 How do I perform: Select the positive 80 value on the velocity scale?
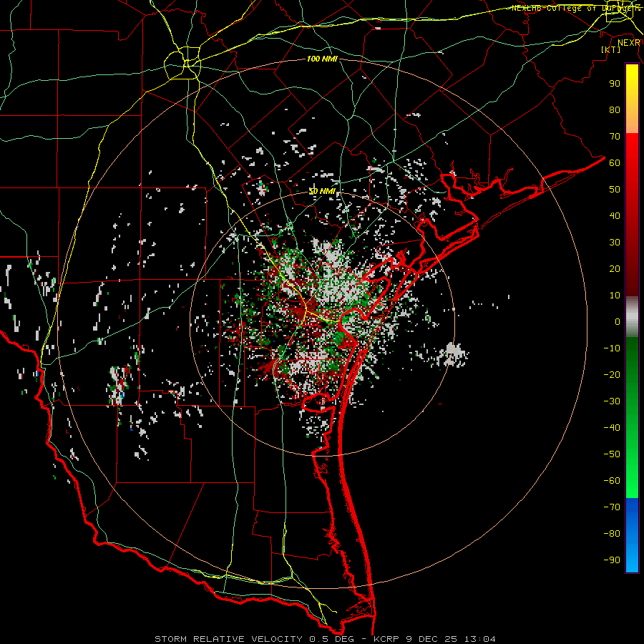(x=615, y=109)
